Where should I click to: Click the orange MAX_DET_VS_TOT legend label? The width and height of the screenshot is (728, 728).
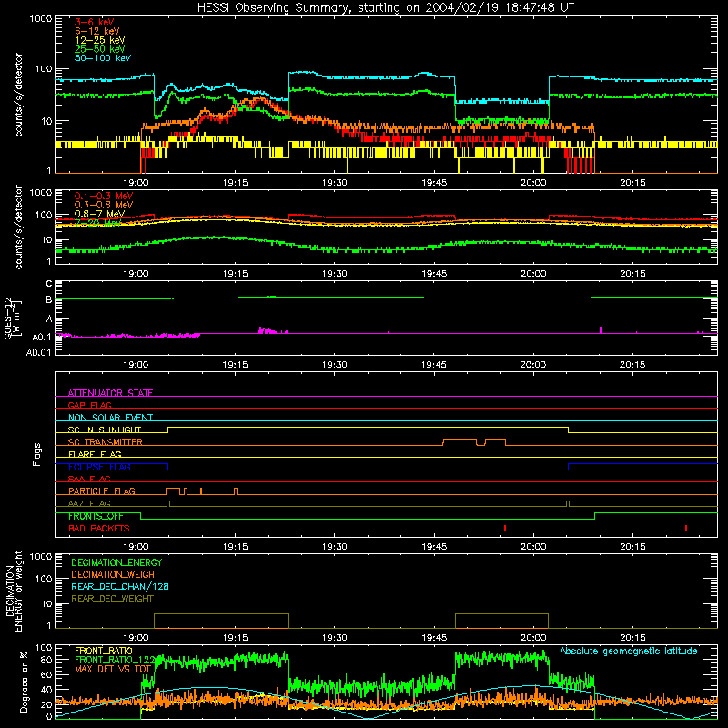point(113,669)
